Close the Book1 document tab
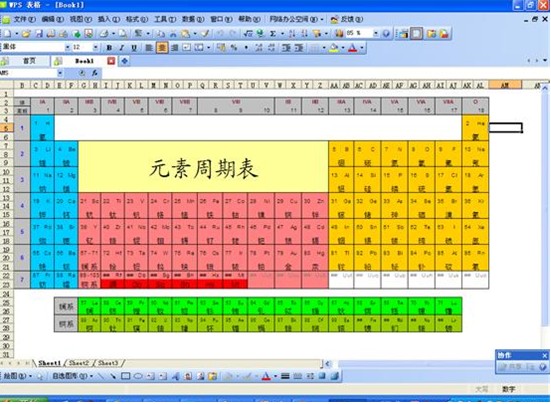 click(x=111, y=61)
